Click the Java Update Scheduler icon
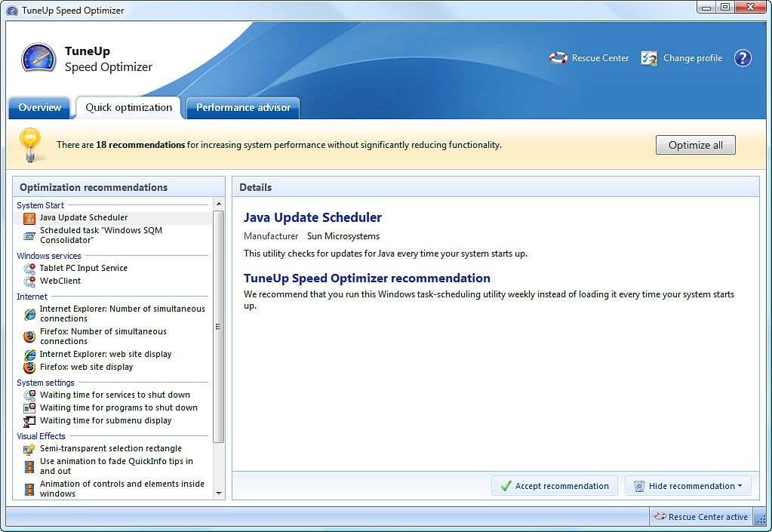 (29, 218)
